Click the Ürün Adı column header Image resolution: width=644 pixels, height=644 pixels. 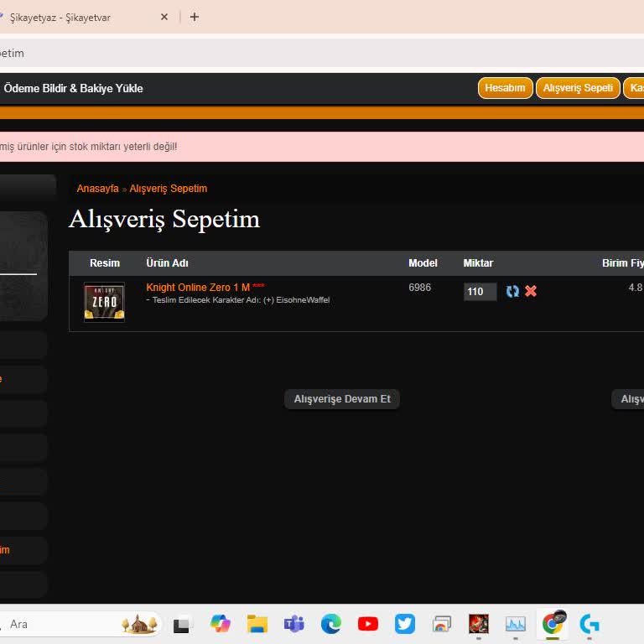167,263
